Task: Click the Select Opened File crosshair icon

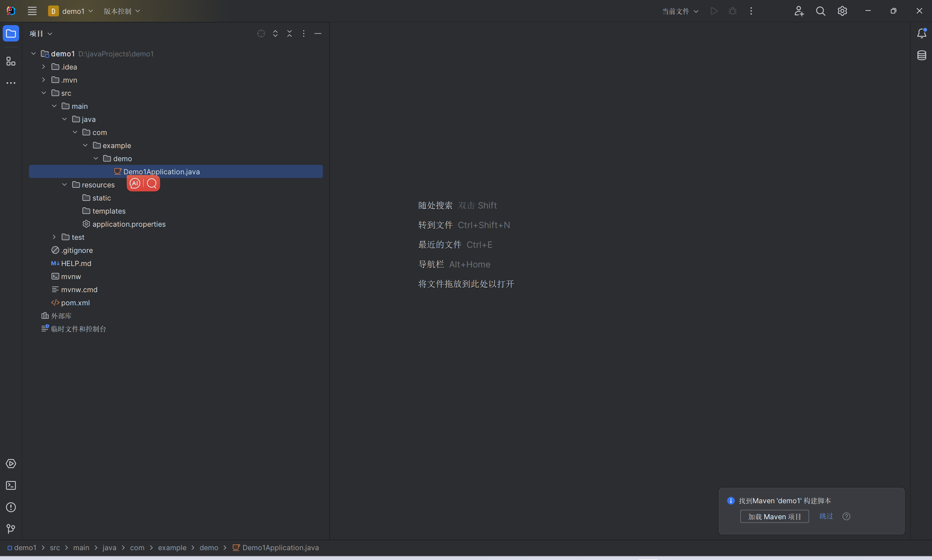Action: [261, 33]
